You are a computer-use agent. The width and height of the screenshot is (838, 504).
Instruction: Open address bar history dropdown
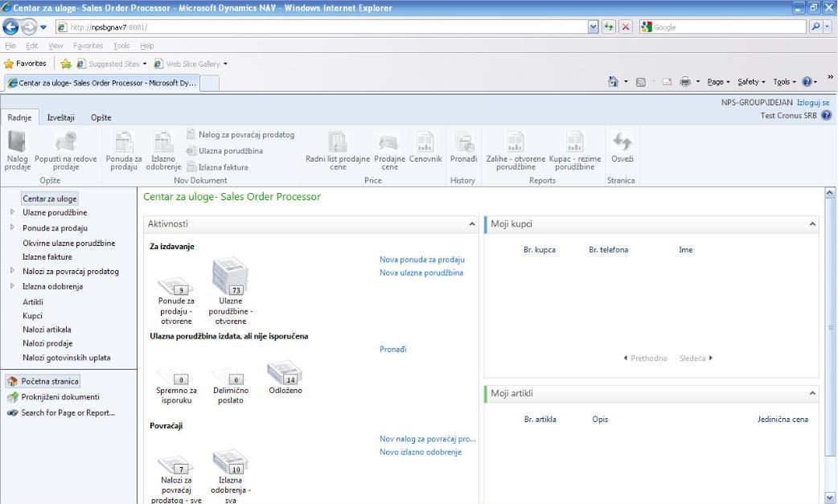coord(593,27)
